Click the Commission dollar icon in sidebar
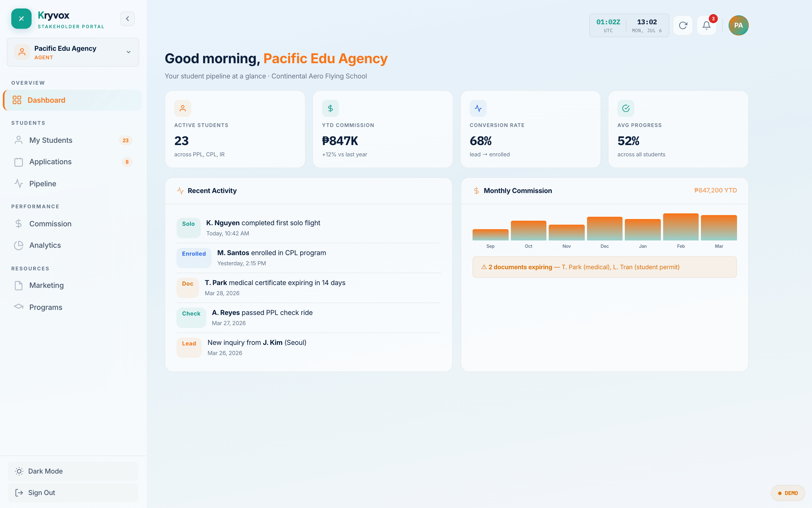 click(x=18, y=224)
